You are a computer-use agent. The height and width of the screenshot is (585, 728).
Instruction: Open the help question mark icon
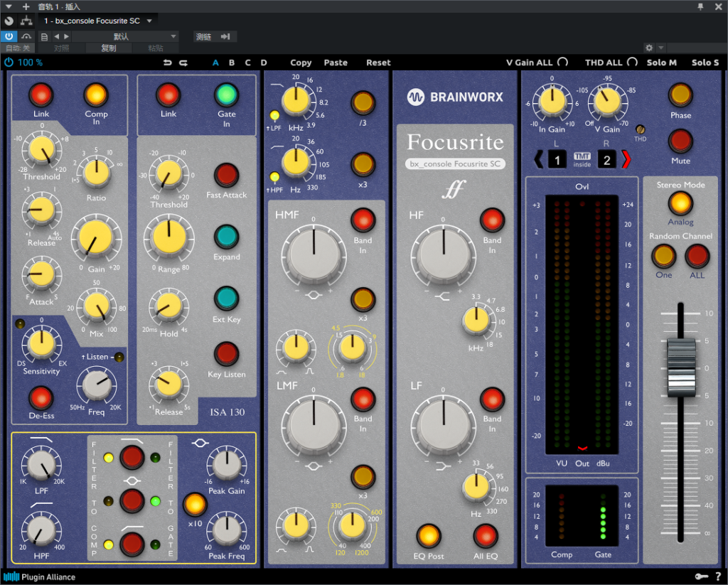click(718, 576)
